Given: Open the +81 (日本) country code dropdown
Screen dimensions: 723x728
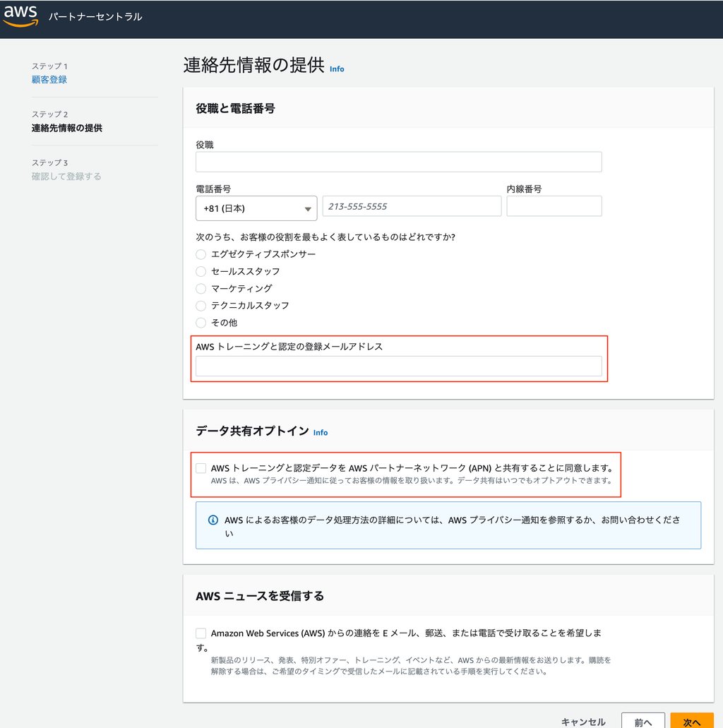Looking at the screenshot, I should pos(256,208).
